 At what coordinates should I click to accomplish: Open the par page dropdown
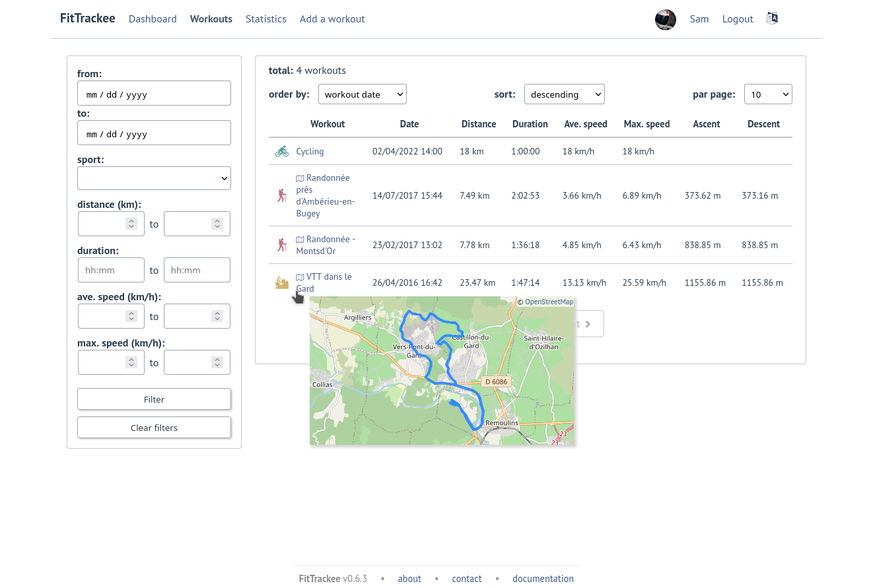pyautogui.click(x=768, y=94)
